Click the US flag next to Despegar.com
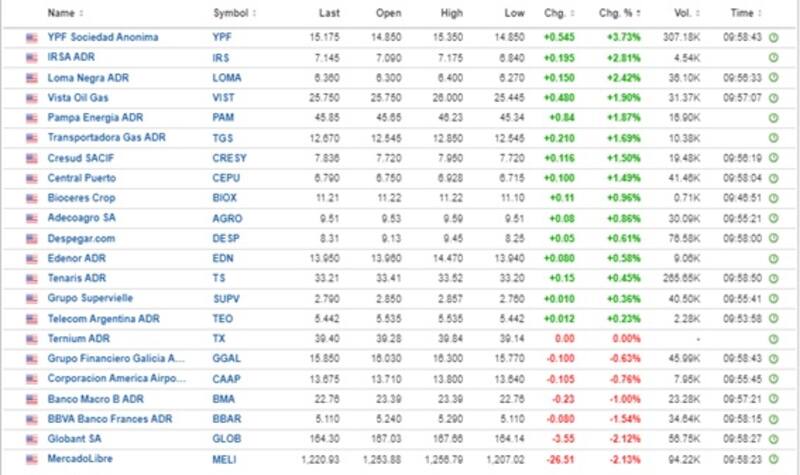The height and width of the screenshot is (475, 800). (31, 238)
